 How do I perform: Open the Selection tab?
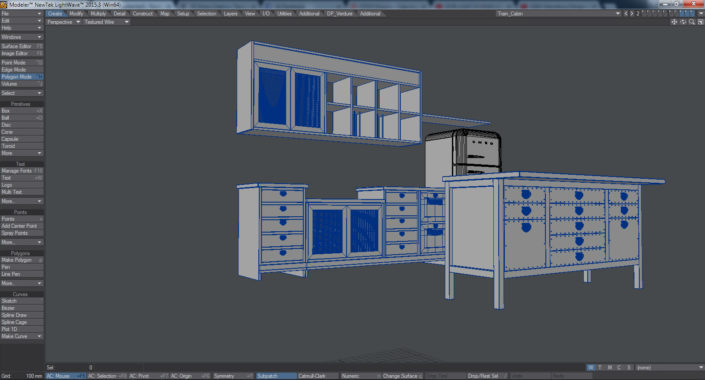coord(206,13)
